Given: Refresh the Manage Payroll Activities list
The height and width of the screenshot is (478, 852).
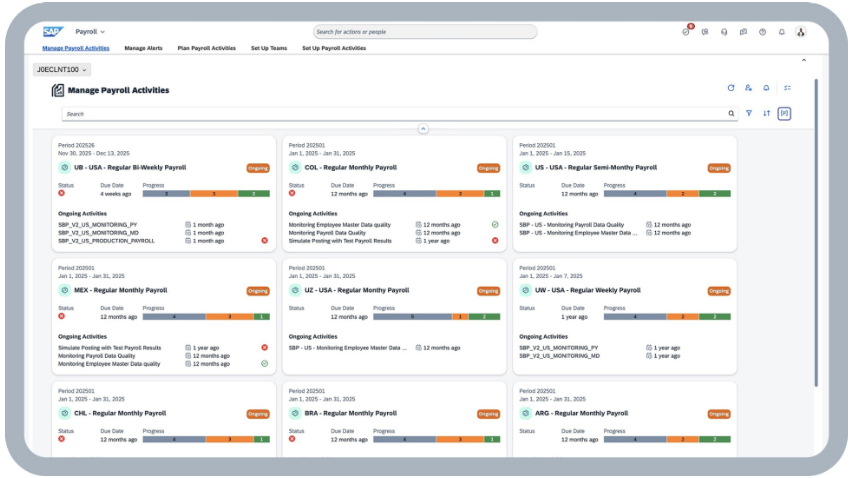Looking at the screenshot, I should [731, 88].
